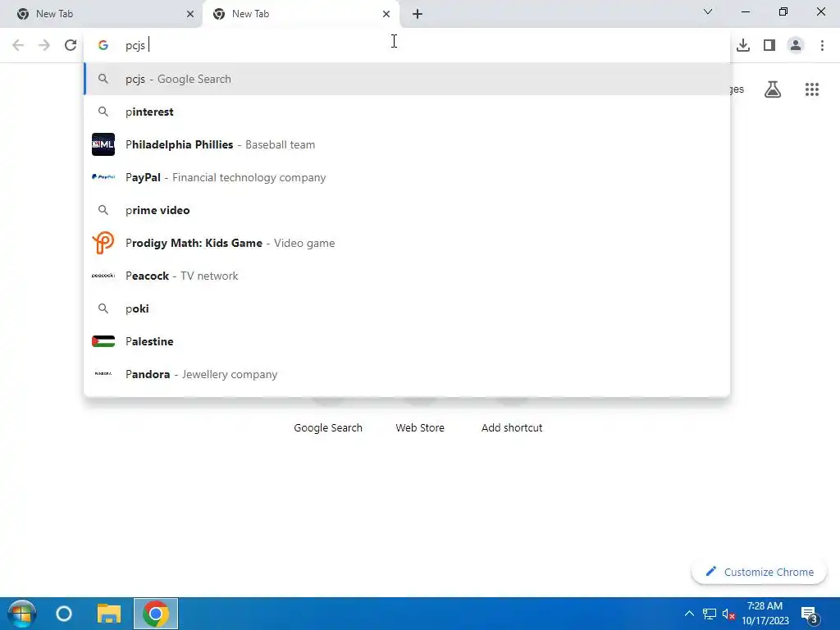Image resolution: width=840 pixels, height=630 pixels.
Task: Click the Philadelphia Phillies MLB logo
Action: point(103,144)
